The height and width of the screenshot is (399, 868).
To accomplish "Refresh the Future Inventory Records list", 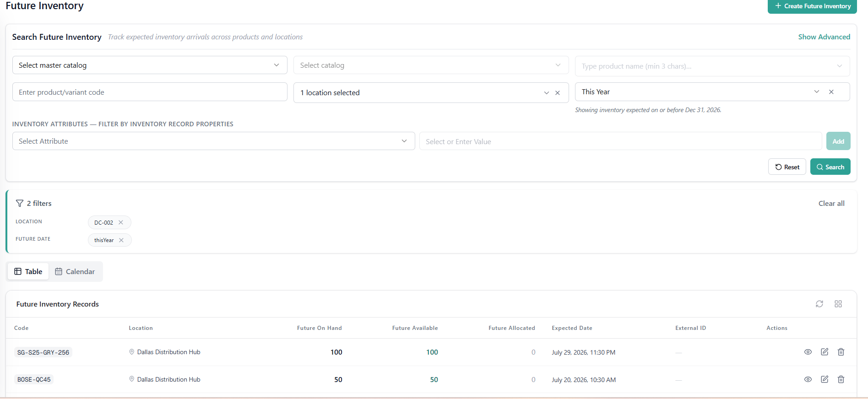I will coord(819,304).
